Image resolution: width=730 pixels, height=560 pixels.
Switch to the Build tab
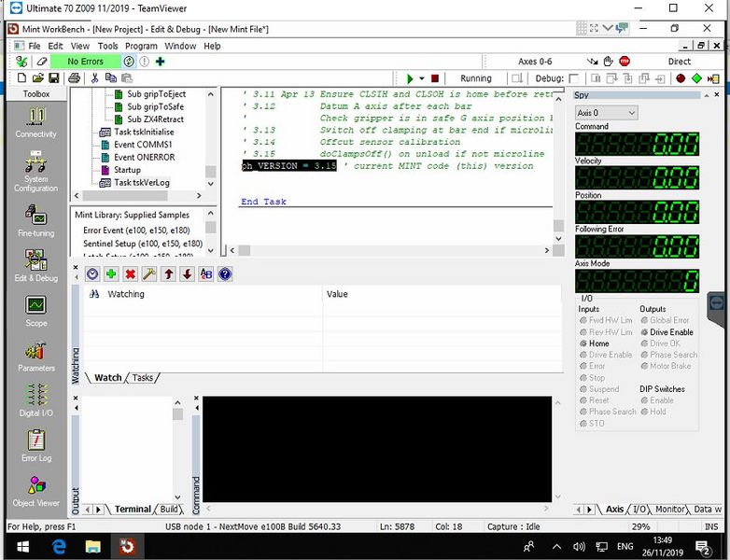pos(169,509)
